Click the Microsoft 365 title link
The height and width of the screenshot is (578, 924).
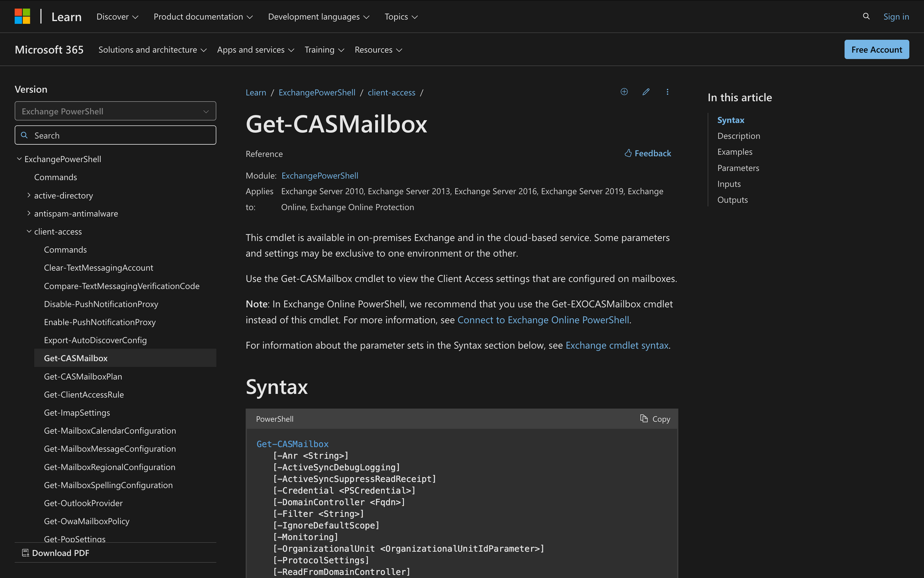pos(49,49)
